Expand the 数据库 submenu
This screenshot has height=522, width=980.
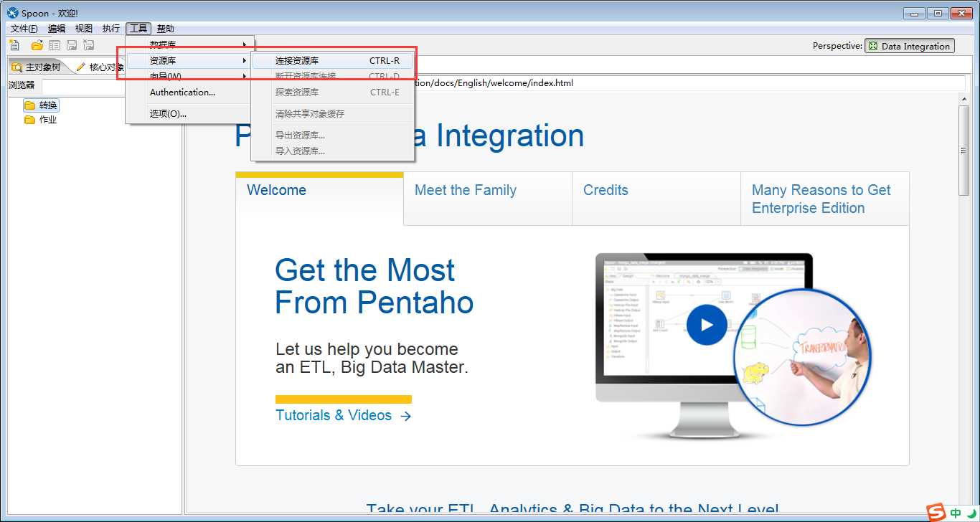click(x=189, y=44)
